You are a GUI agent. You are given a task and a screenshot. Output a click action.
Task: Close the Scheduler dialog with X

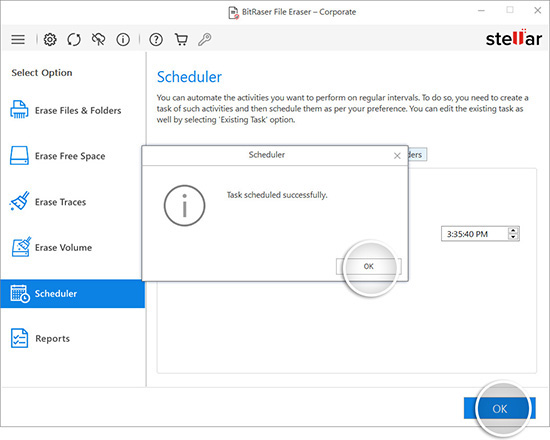397,155
